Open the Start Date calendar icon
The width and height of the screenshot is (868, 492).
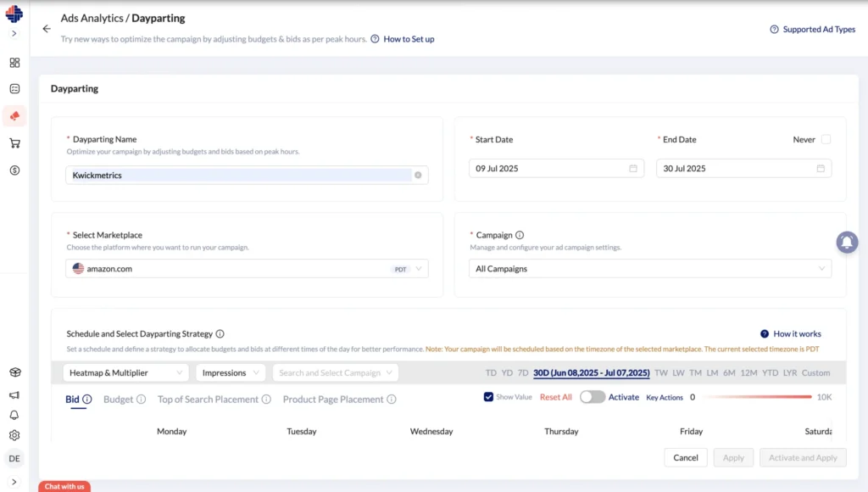click(632, 169)
